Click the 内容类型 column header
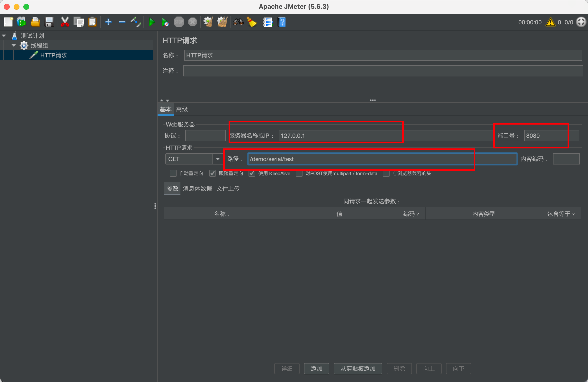 pos(483,214)
